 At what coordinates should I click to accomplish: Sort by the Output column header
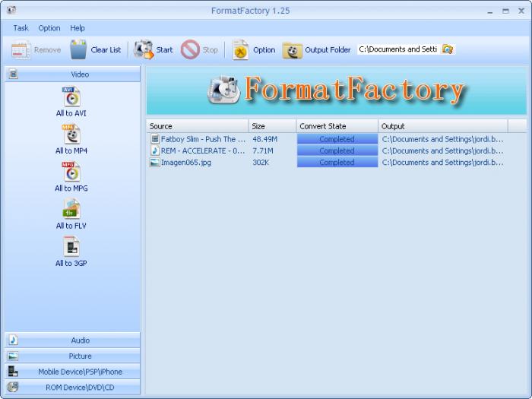[x=443, y=126]
